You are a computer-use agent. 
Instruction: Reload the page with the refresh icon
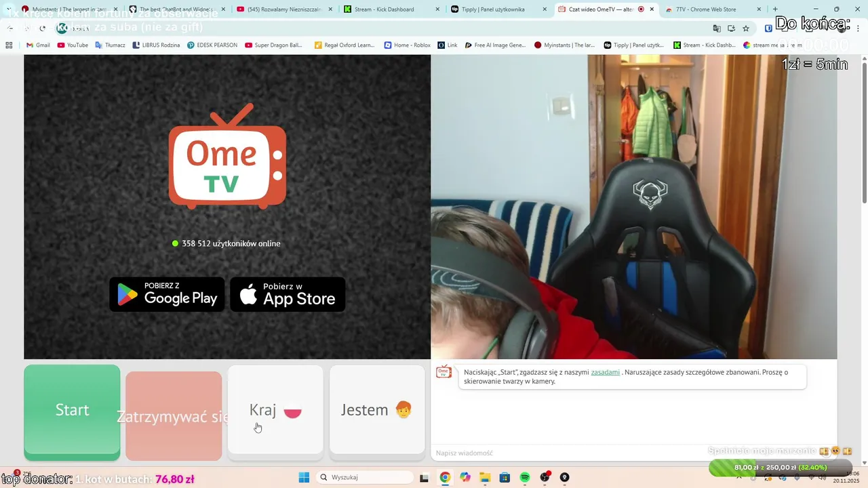click(43, 28)
